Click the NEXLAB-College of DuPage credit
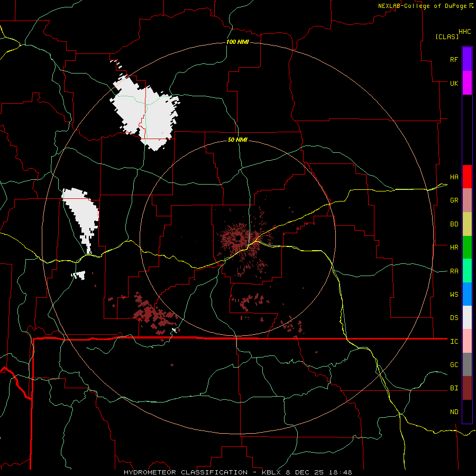The image size is (476, 476). 422,6
